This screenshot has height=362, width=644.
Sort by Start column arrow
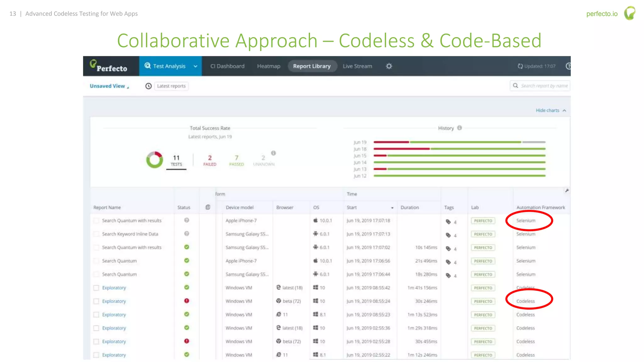pyautogui.click(x=392, y=208)
